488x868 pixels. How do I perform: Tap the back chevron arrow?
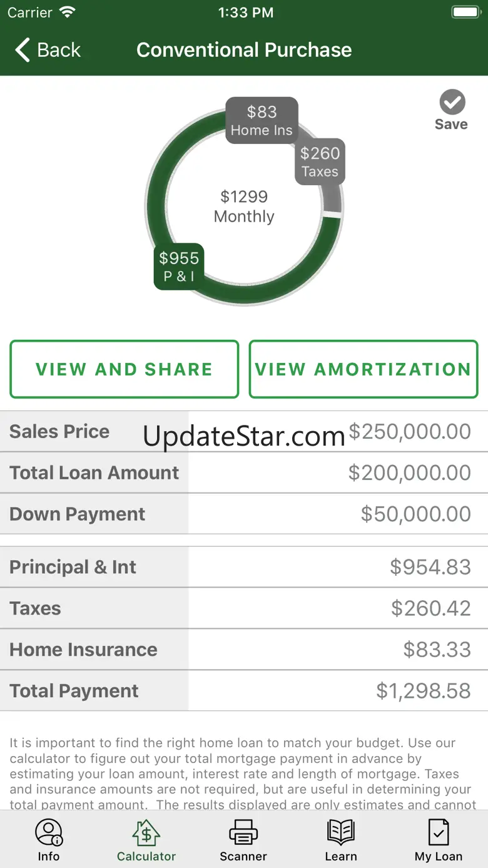tap(23, 50)
